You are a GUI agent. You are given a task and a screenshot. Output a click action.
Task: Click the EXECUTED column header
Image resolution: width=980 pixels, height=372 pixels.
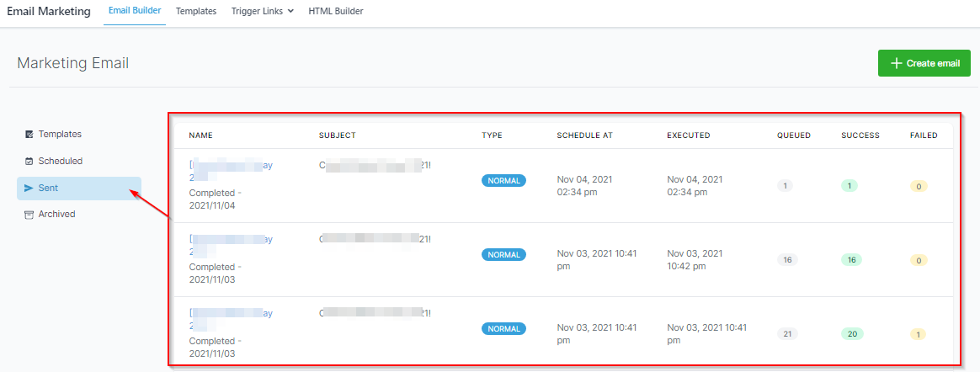688,136
